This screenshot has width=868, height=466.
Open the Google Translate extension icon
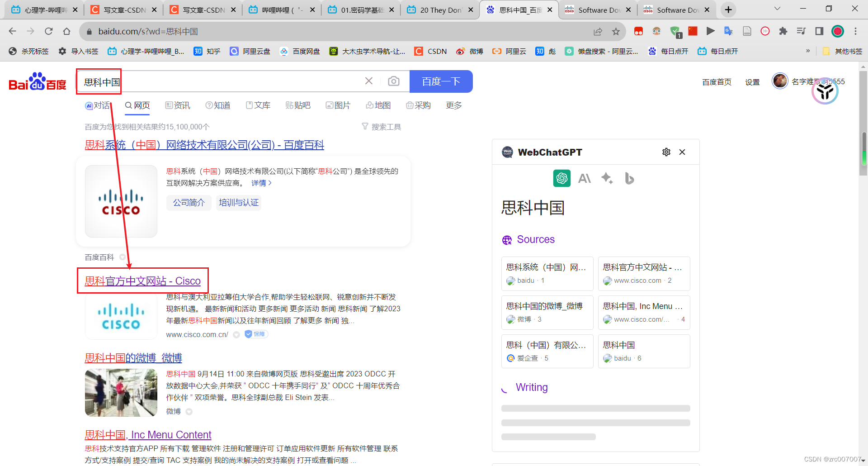(x=728, y=31)
